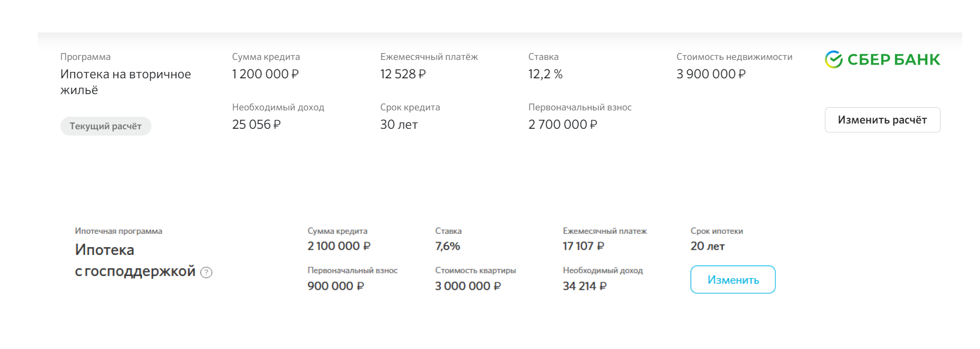Click the down payment value 2 700 000 ₽
Viewport: 980px width, 349px height.
click(563, 125)
